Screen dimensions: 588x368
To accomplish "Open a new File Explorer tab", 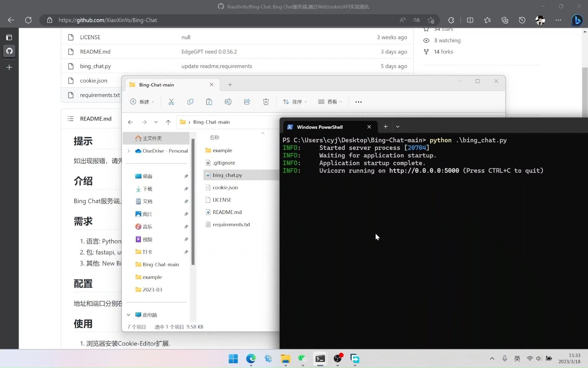I will (x=230, y=85).
